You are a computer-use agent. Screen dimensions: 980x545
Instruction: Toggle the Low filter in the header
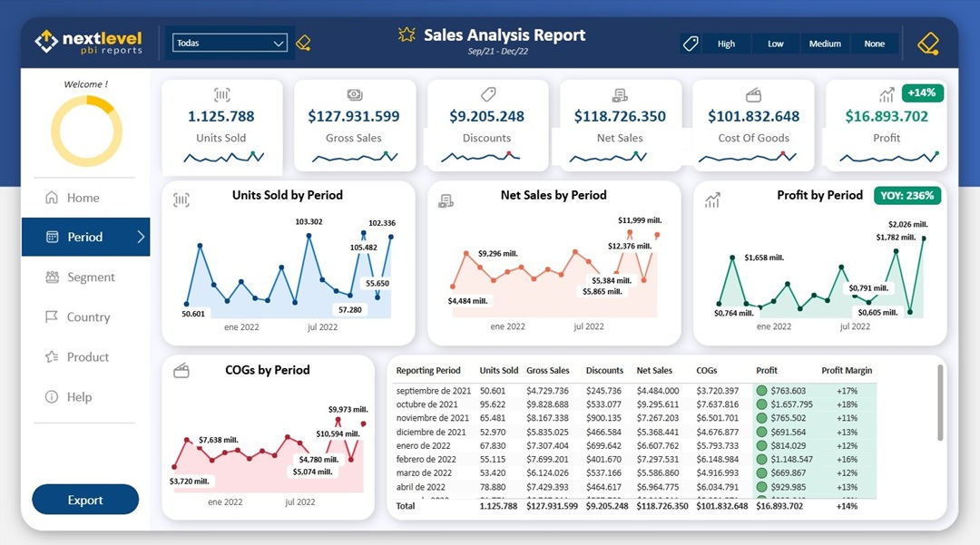coord(775,43)
